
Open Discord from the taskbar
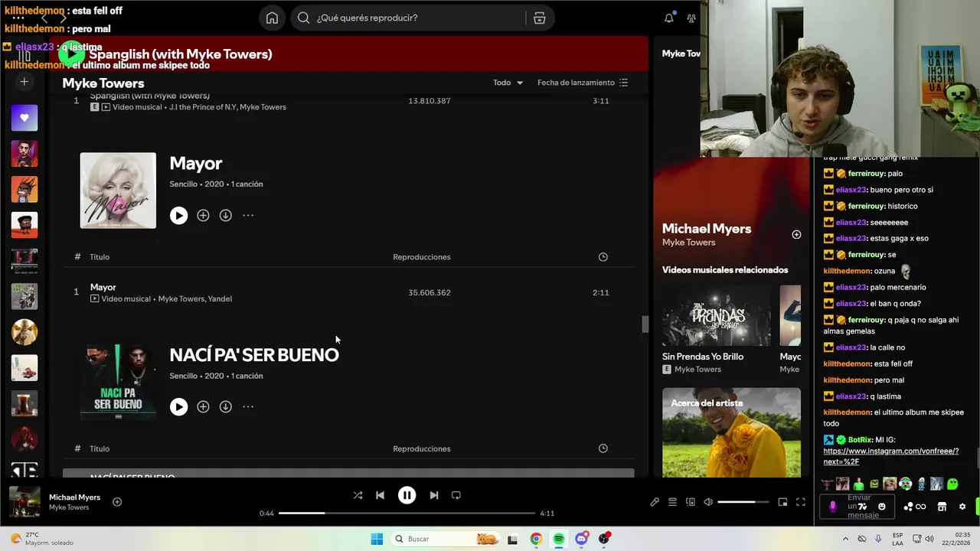click(582, 539)
